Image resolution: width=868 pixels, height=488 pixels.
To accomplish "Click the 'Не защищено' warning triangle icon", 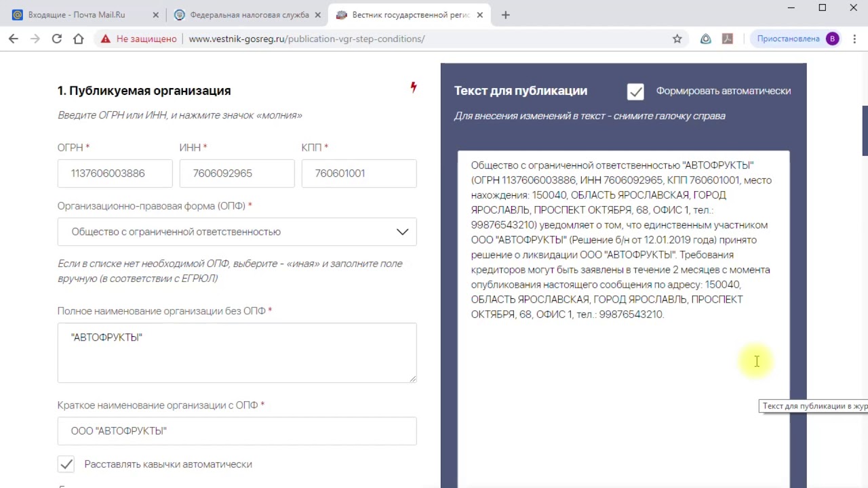I will click(105, 39).
